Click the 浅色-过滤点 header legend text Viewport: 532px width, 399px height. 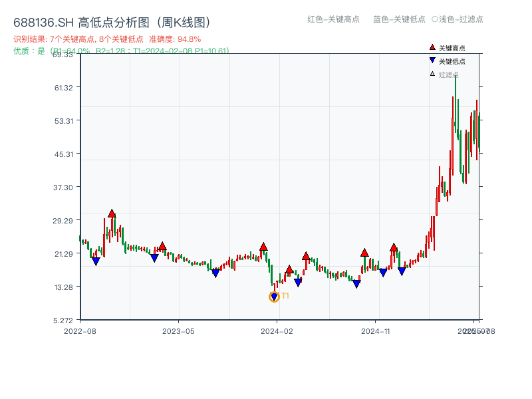(x=461, y=19)
